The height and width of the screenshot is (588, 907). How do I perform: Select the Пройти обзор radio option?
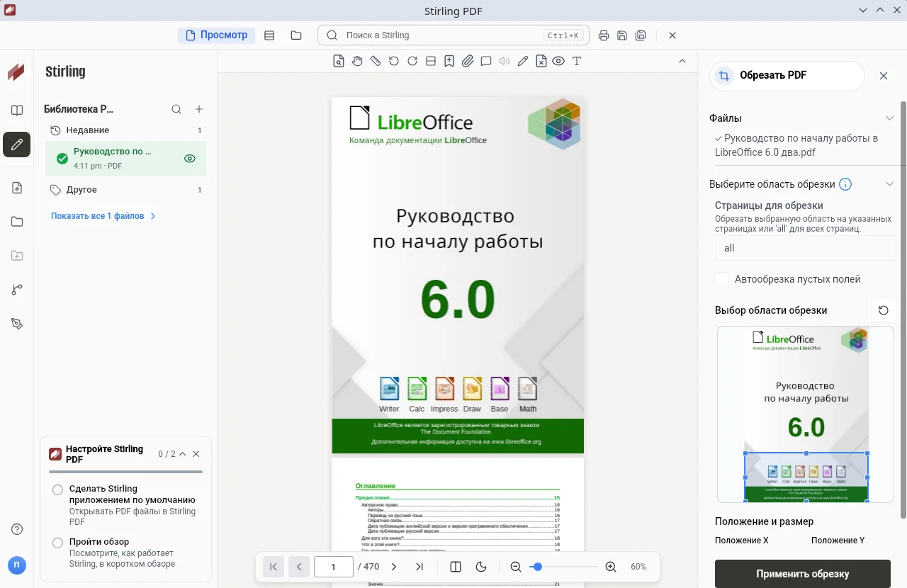(x=57, y=543)
